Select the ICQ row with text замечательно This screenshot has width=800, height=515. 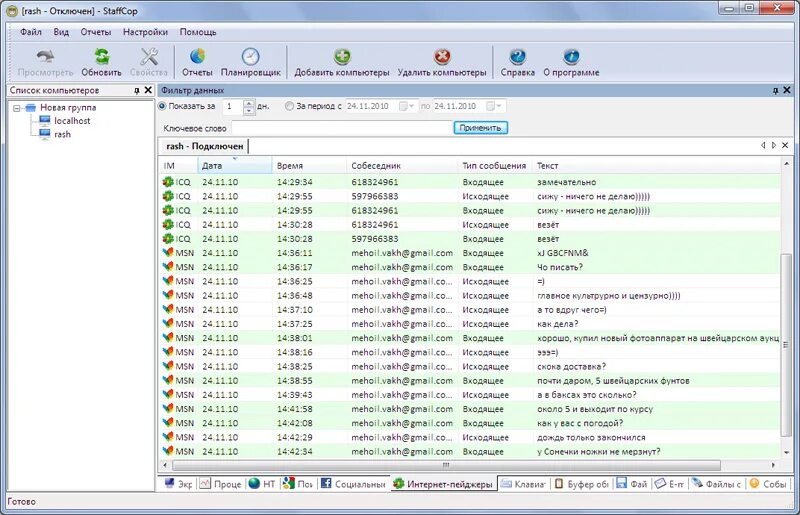tap(469, 182)
